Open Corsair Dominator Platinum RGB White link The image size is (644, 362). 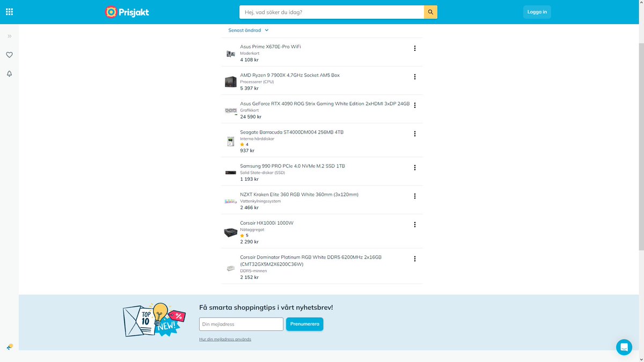[311, 261]
